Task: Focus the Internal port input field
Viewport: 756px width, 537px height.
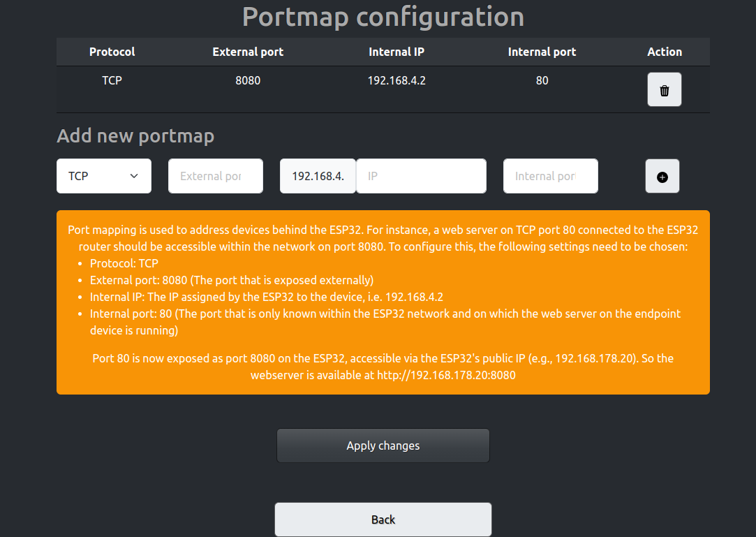Action: [x=551, y=176]
